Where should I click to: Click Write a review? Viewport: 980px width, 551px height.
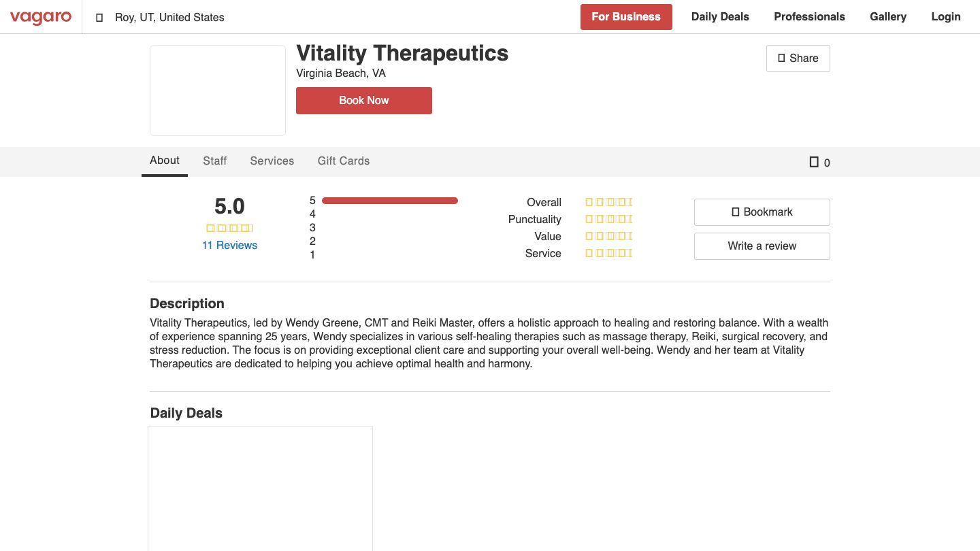(762, 246)
